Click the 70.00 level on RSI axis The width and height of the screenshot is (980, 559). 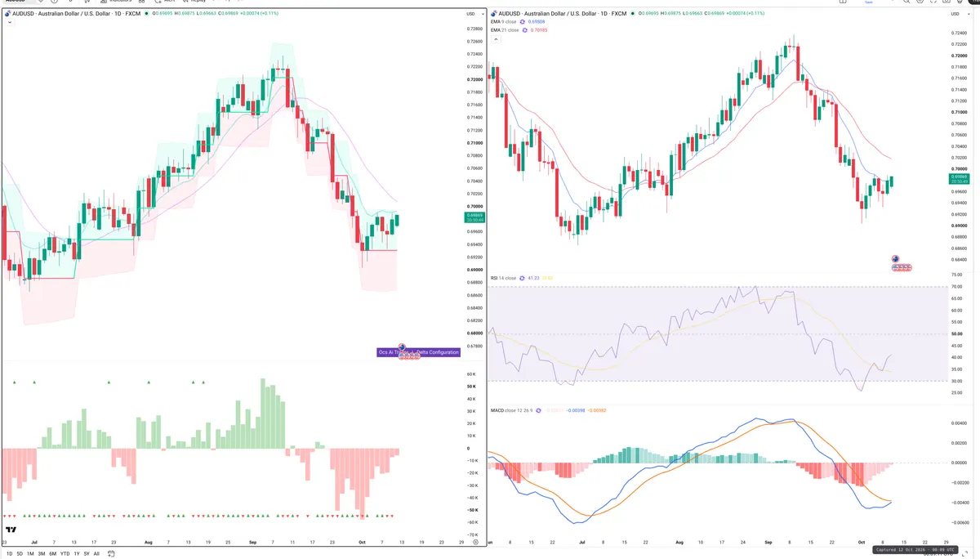pos(958,287)
